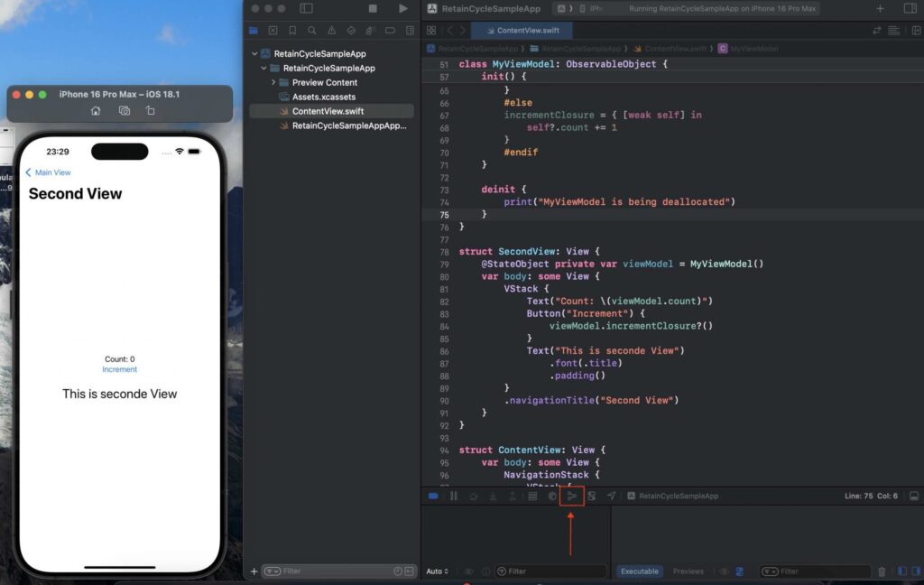Open the Find navigator magnifier icon
Image resolution: width=924 pixels, height=585 pixels.
[x=311, y=31]
